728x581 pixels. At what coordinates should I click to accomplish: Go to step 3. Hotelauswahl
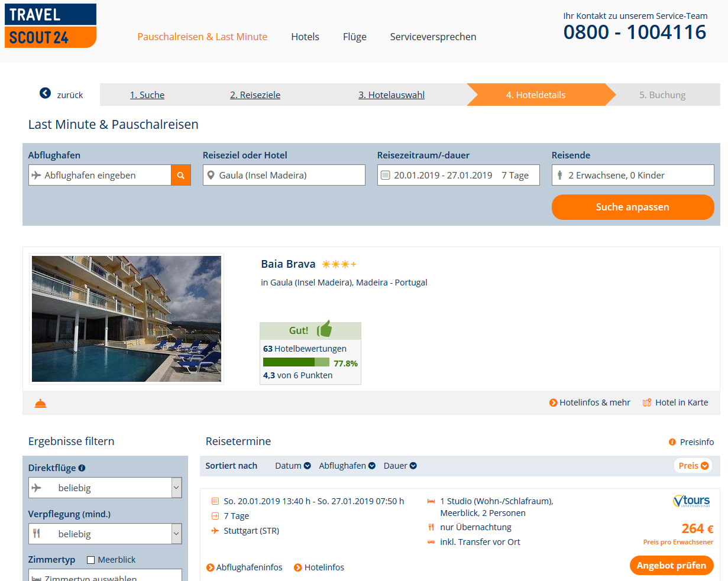point(391,95)
